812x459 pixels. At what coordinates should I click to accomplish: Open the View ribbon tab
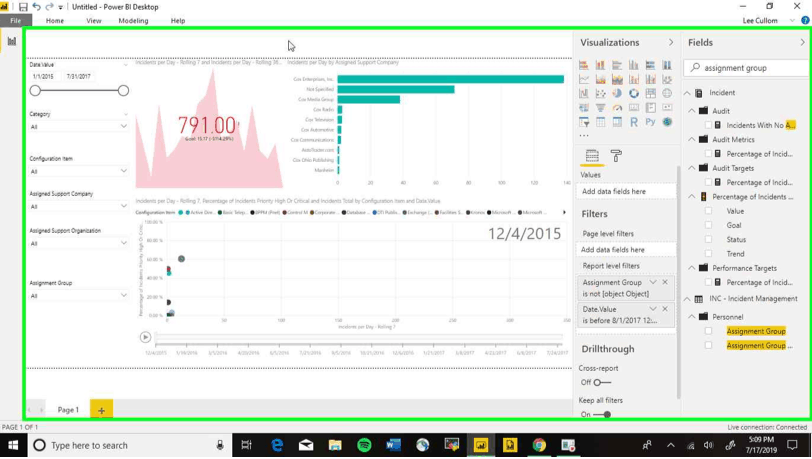pos(94,21)
